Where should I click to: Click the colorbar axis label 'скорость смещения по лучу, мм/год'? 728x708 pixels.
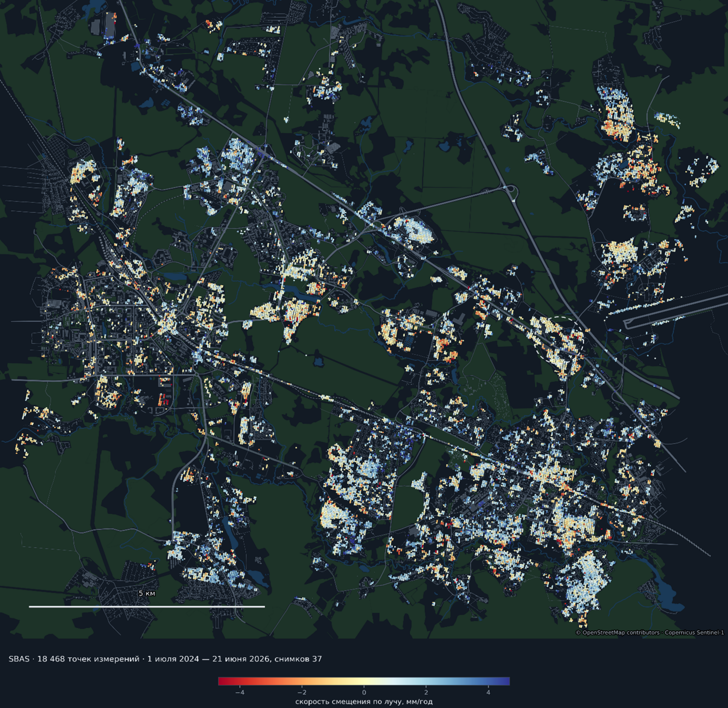364,701
